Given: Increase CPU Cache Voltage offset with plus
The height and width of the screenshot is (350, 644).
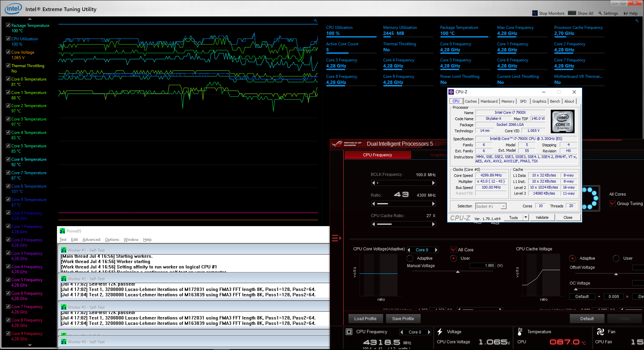Looking at the screenshot, I should (x=599, y=297).
